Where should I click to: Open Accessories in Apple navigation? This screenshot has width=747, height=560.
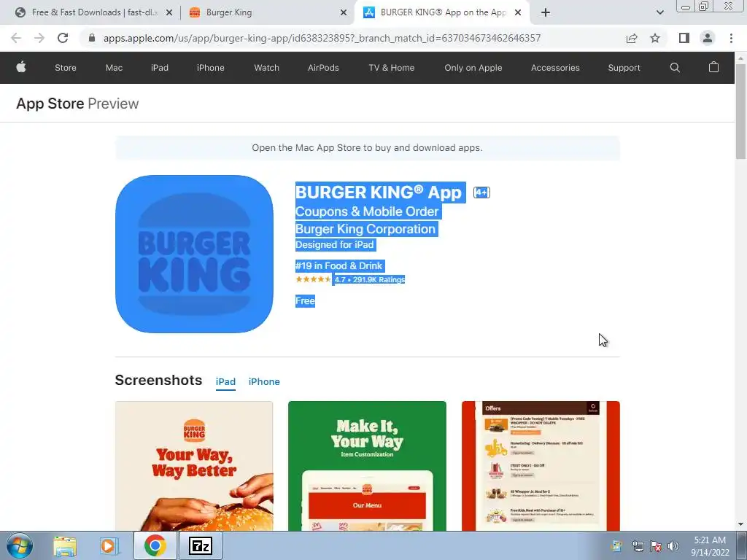tap(555, 68)
